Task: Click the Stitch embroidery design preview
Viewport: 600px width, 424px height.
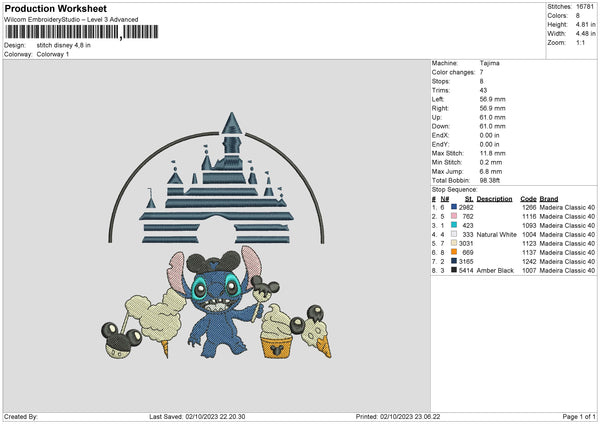Action: click(x=217, y=235)
